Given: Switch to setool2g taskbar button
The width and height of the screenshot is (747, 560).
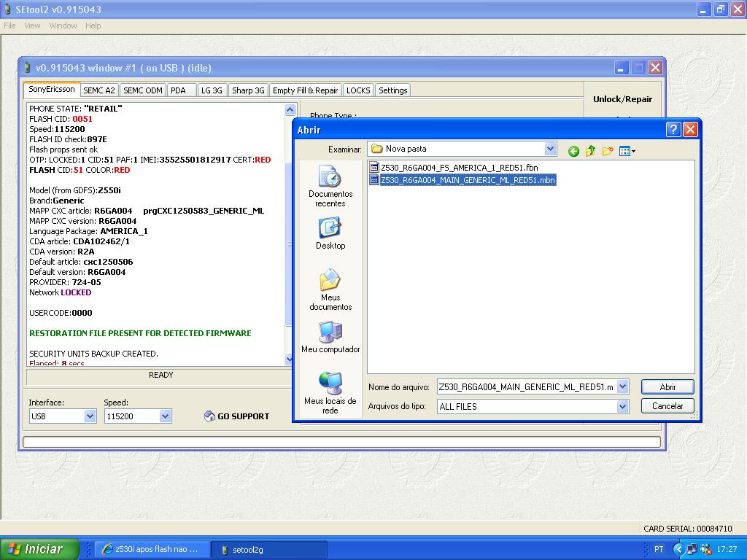Looking at the screenshot, I should (269, 549).
